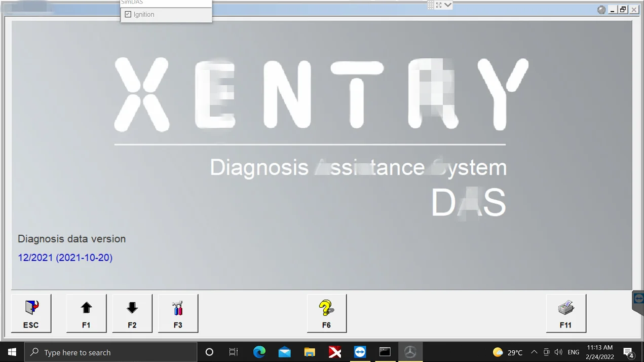Open the Mail app on taskbar
The width and height of the screenshot is (644, 362).
(x=284, y=352)
